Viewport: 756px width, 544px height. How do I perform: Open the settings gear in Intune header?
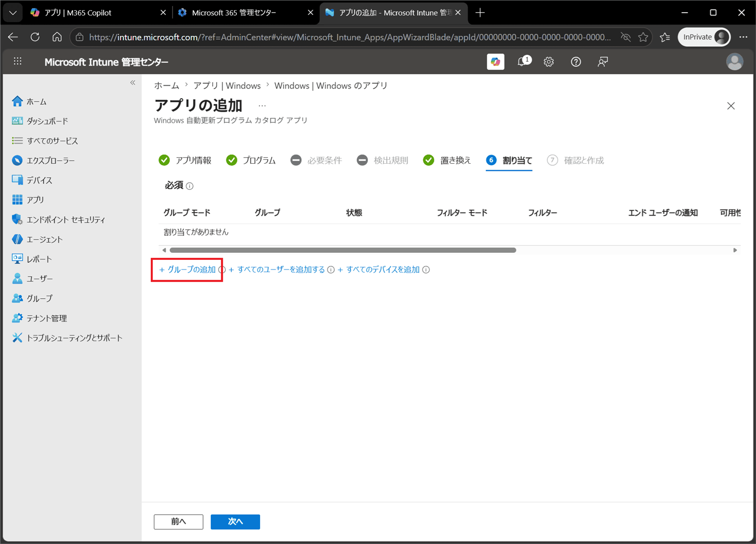[x=549, y=61]
